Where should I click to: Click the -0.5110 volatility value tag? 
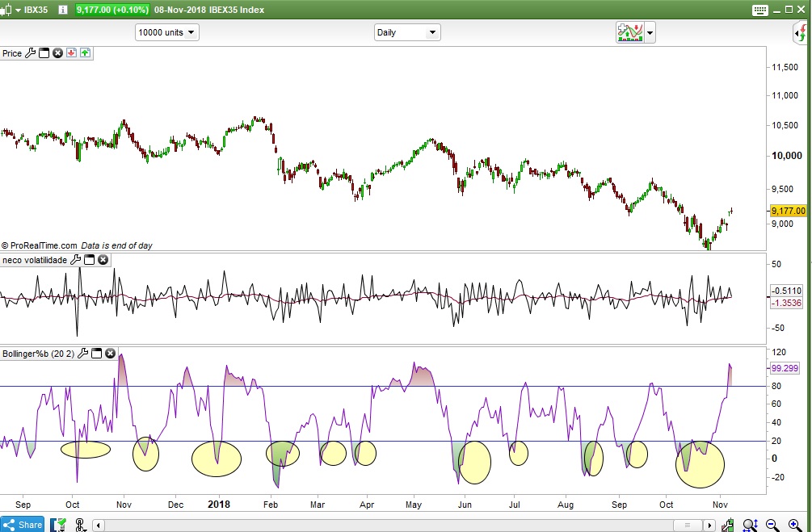786,291
